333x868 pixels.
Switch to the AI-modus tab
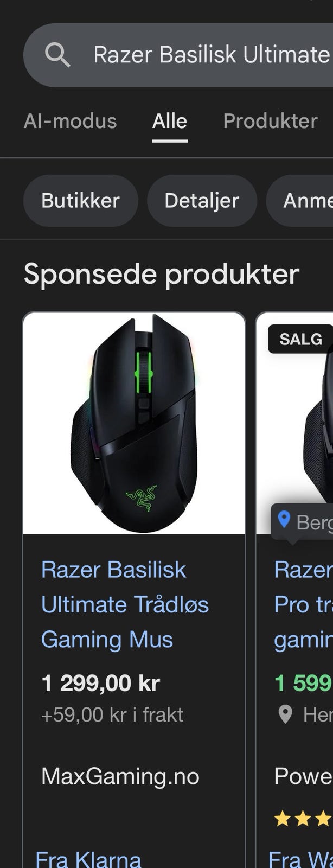[70, 121]
